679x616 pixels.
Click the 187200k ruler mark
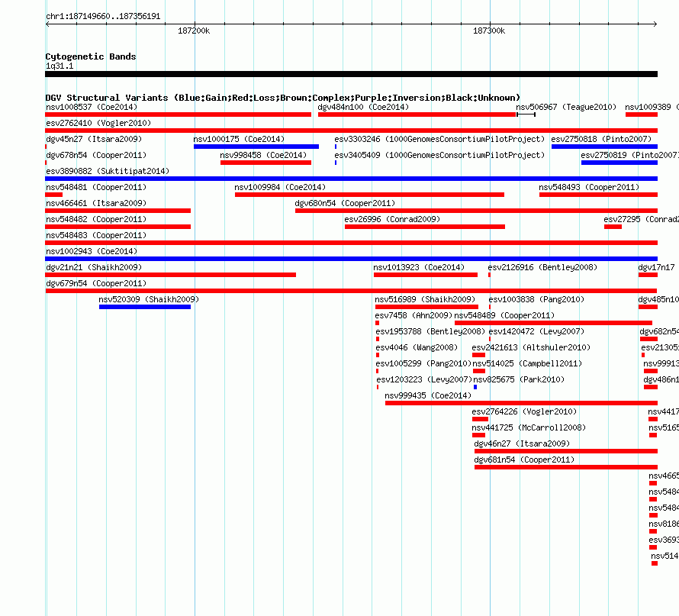tap(194, 31)
